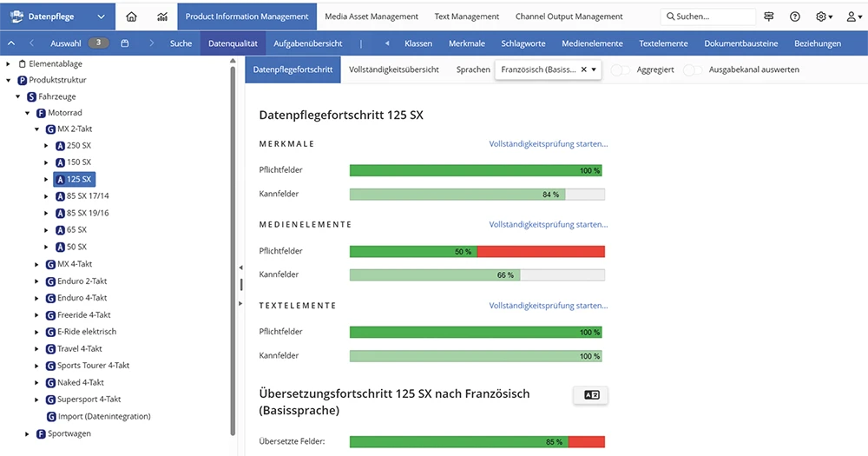Expand the Enduro 2-Takt node
The image size is (868, 456).
pyautogui.click(x=36, y=281)
